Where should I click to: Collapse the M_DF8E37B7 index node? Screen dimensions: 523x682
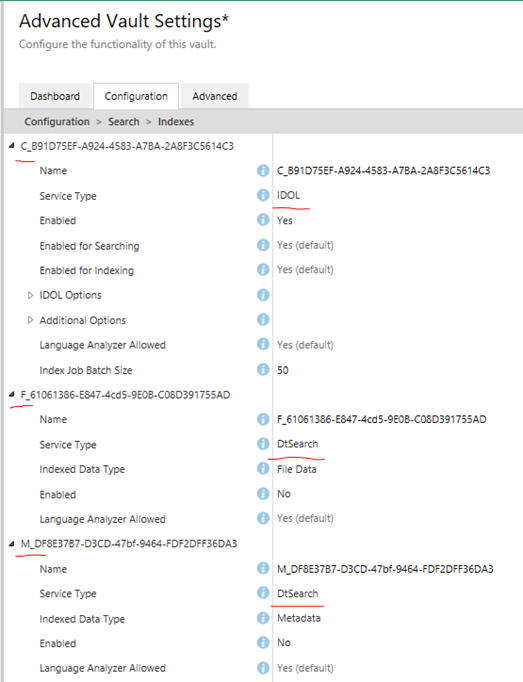pyautogui.click(x=12, y=544)
